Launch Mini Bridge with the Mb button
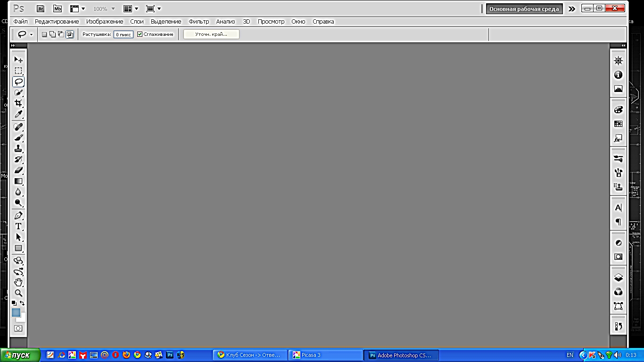This screenshot has height=362, width=644. pos(58,8)
